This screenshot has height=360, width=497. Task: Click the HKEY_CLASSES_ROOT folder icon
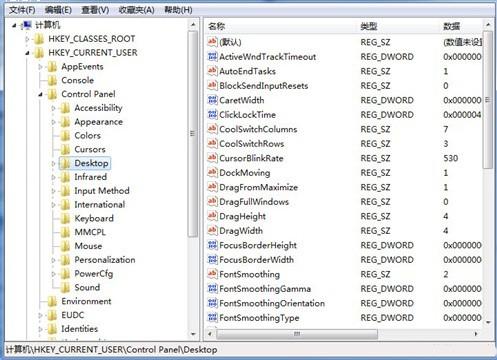click(39, 39)
